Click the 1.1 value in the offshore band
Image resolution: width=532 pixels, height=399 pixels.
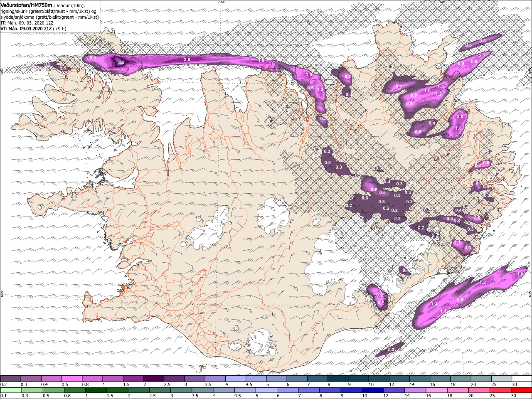tap(443, 311)
